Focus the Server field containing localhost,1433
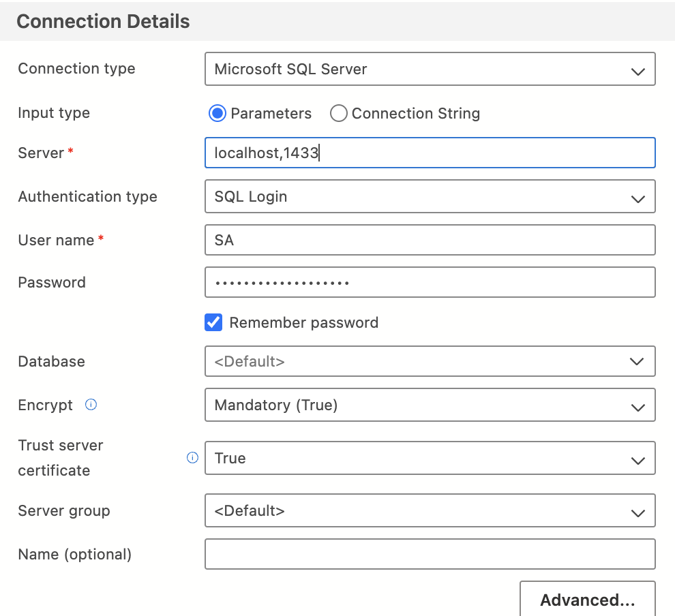This screenshot has width=675, height=616. click(430, 153)
